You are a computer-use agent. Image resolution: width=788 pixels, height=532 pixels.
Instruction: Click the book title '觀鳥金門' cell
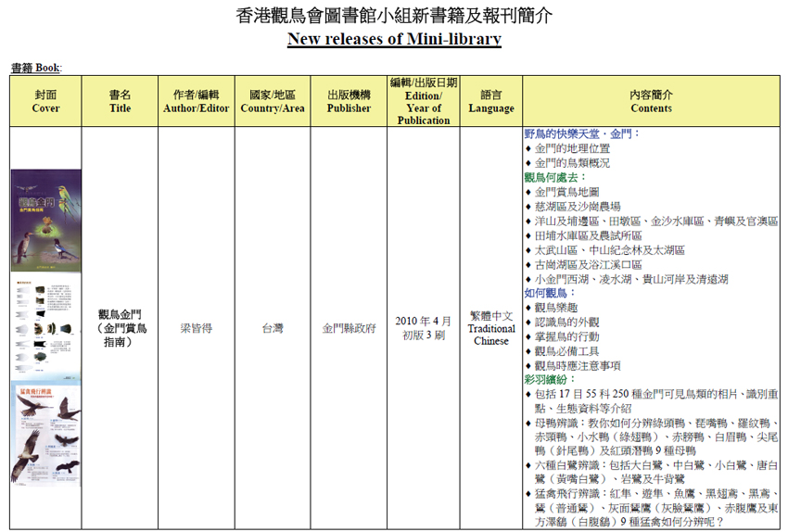pos(120,328)
